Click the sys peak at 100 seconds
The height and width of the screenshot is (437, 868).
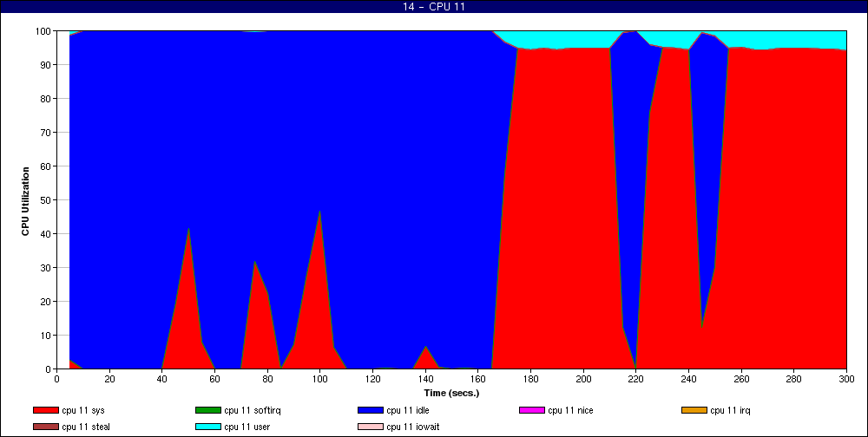pos(320,212)
